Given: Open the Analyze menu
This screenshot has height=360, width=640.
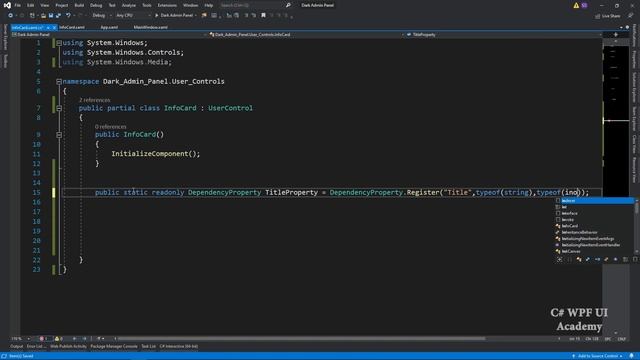Looking at the screenshot, I should pos(129,5).
